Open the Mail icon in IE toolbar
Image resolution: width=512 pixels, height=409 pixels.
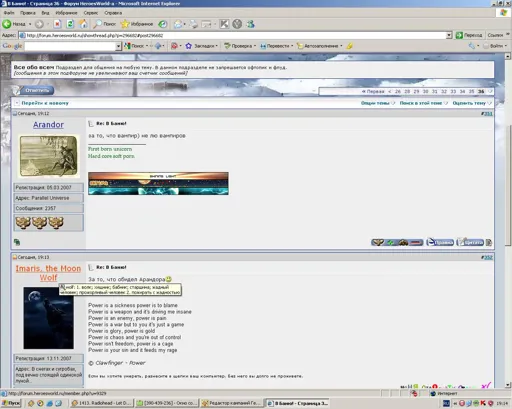(178, 24)
